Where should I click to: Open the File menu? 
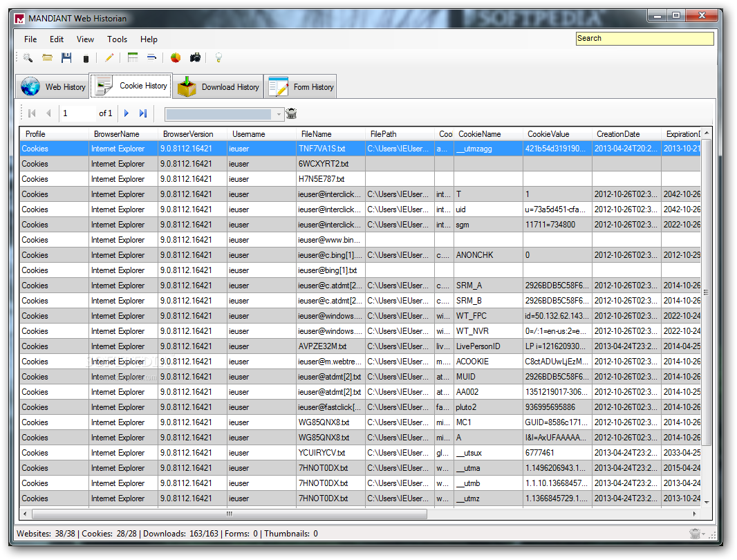pyautogui.click(x=30, y=39)
